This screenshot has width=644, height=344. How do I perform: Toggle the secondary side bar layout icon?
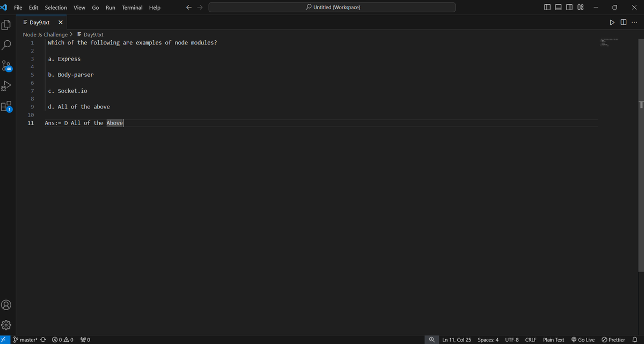569,8
